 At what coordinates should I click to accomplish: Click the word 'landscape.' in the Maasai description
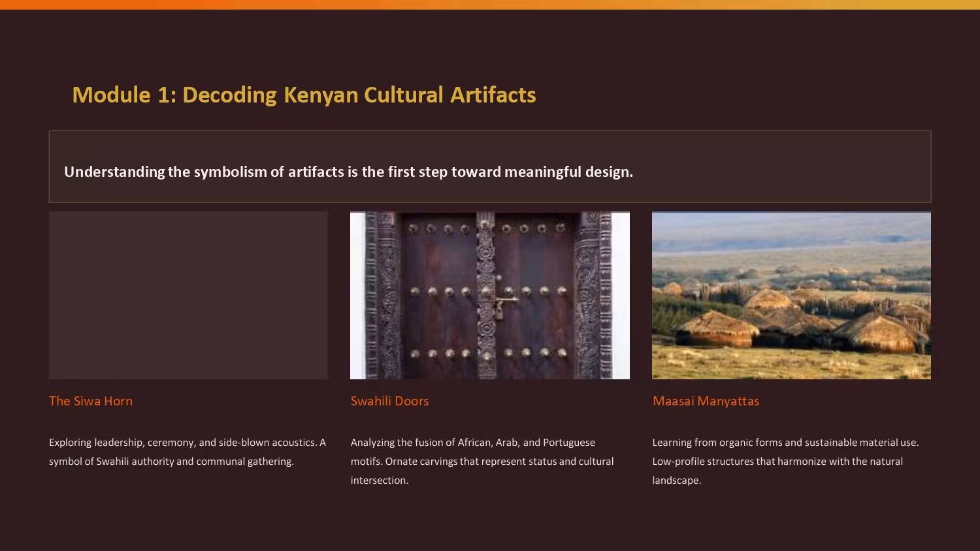(676, 480)
